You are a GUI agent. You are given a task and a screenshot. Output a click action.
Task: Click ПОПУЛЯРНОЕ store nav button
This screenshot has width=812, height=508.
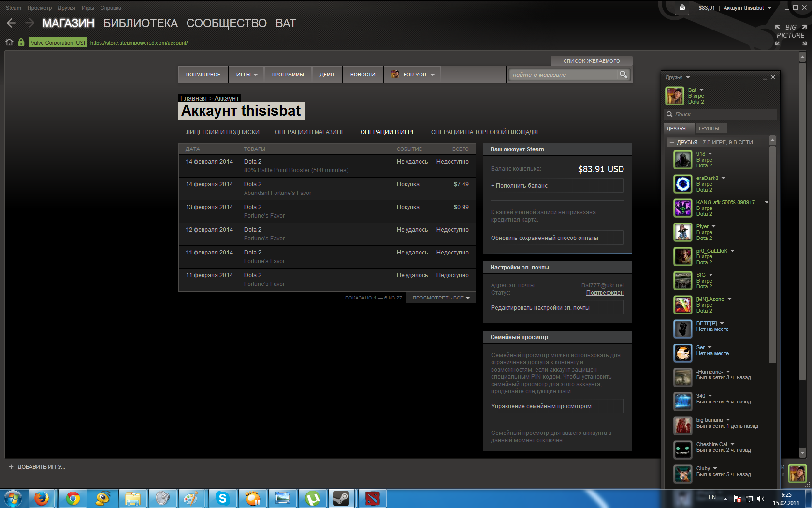pos(203,75)
